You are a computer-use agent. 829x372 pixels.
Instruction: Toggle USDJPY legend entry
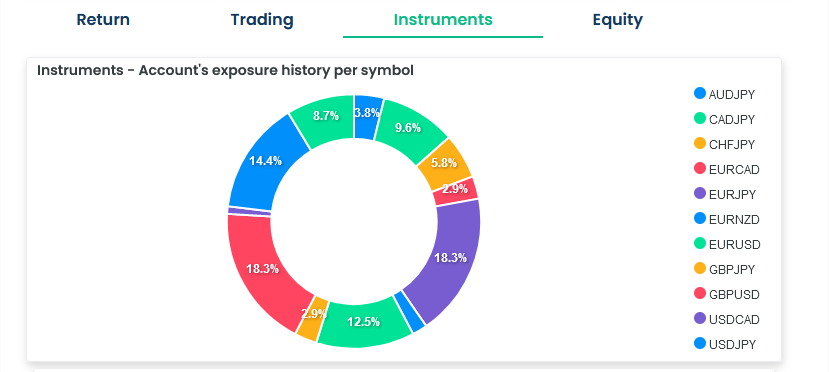[724, 345]
